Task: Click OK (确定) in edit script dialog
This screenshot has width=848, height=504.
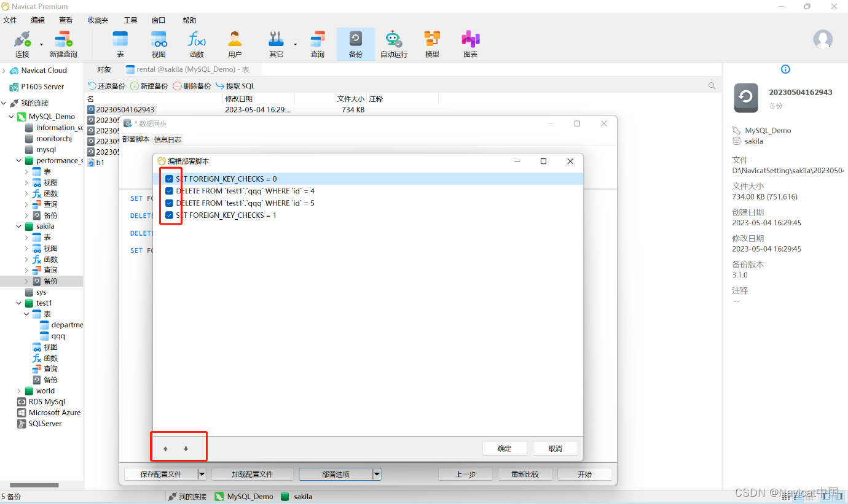Action: (x=504, y=449)
